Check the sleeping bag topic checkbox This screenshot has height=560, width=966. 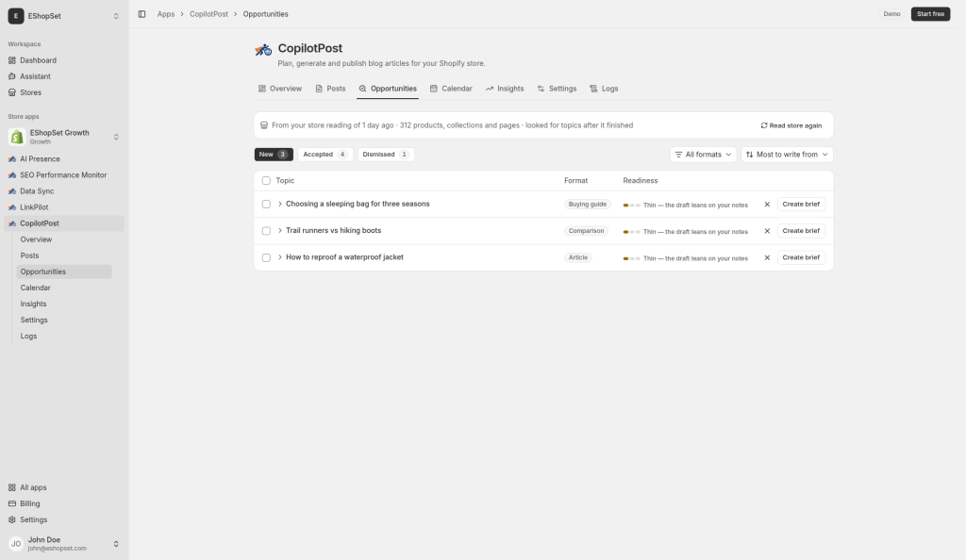[266, 205]
